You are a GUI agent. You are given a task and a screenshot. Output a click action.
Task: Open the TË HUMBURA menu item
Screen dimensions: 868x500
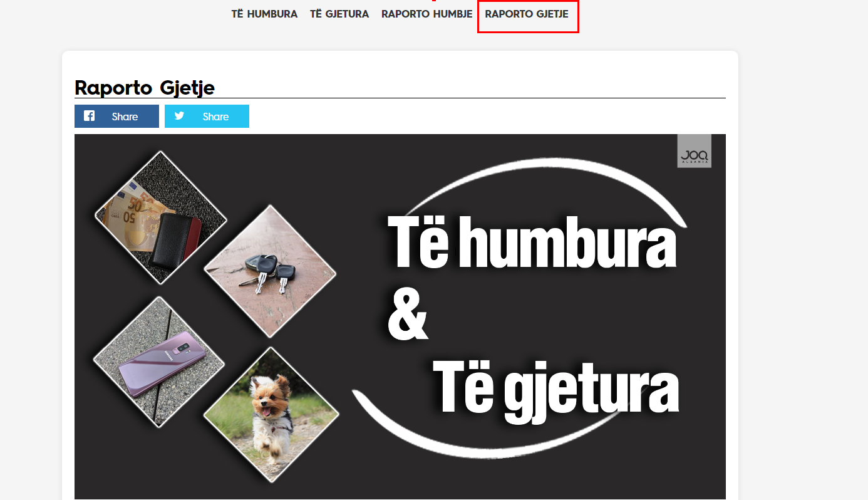click(264, 14)
